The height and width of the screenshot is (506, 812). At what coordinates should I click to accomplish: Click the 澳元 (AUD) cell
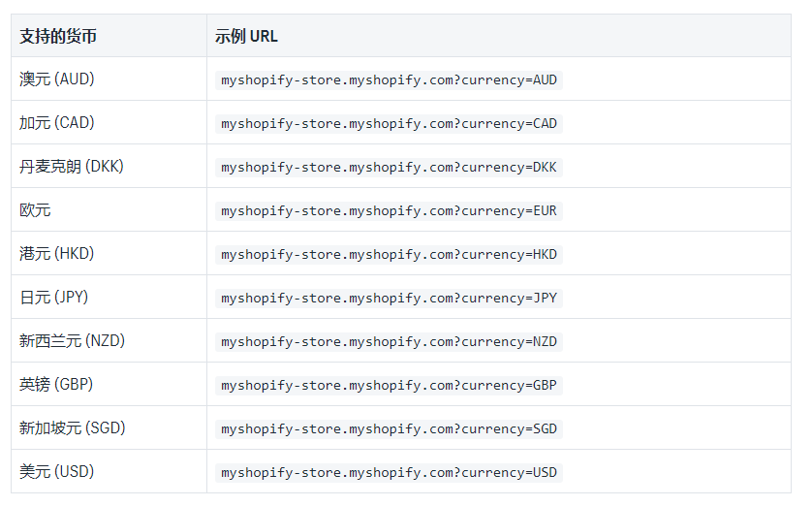coord(109,79)
